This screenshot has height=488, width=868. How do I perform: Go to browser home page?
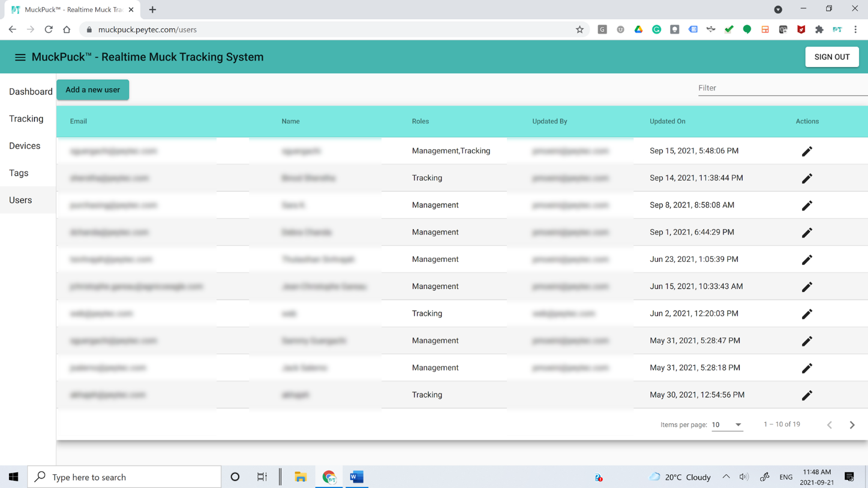point(67,29)
